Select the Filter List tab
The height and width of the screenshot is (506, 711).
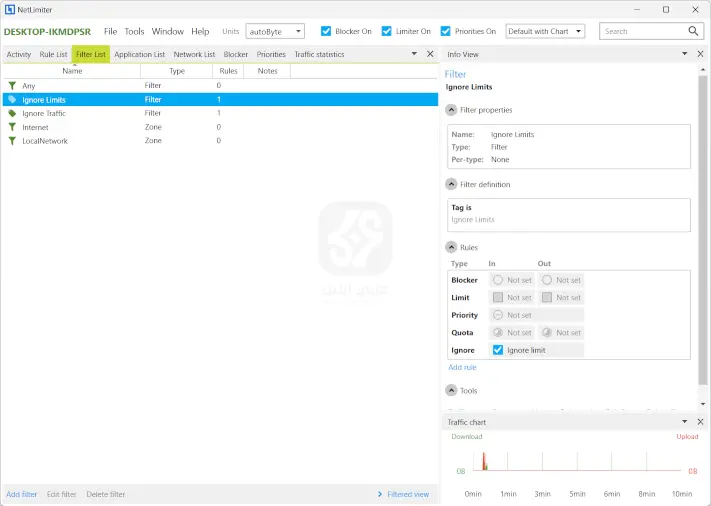(x=91, y=54)
